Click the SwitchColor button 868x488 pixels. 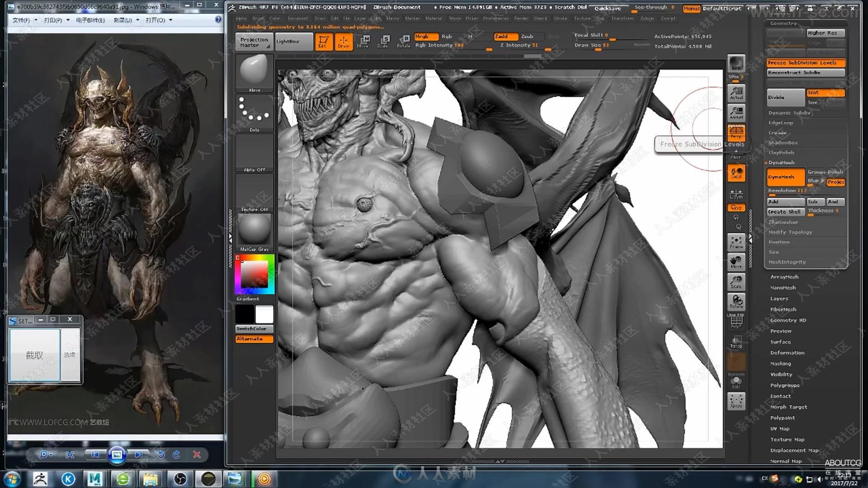coord(254,328)
